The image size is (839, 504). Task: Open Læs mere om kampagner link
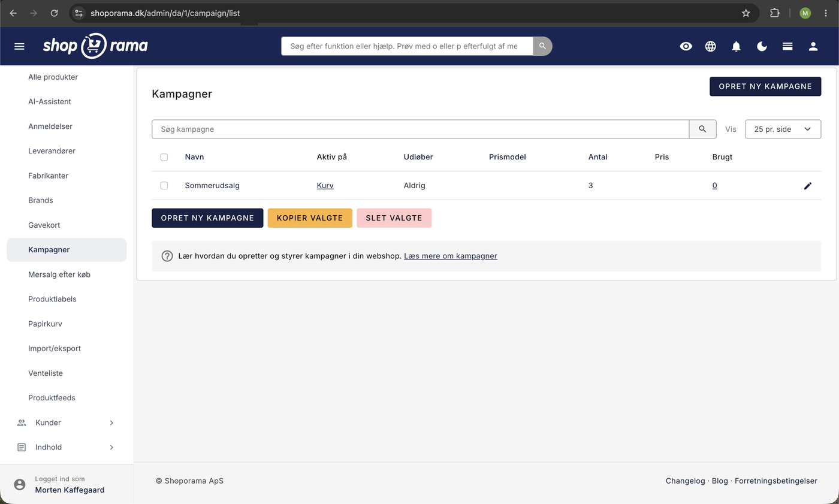point(451,256)
